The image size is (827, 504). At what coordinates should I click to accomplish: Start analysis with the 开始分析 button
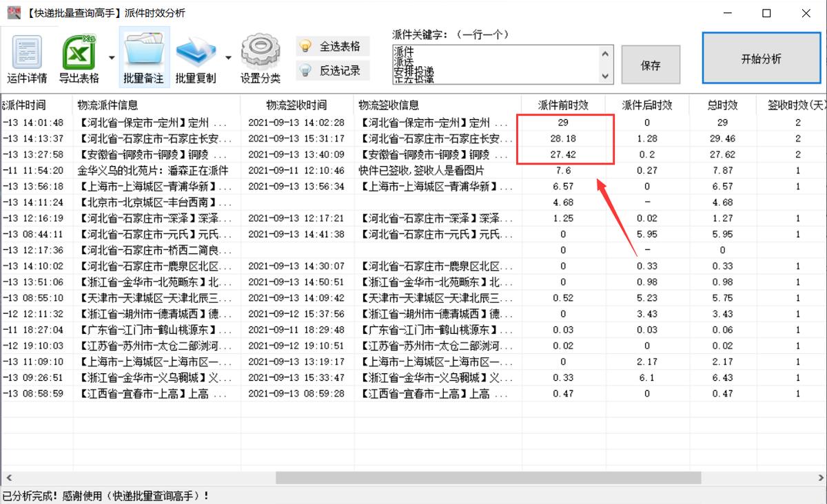point(761,58)
